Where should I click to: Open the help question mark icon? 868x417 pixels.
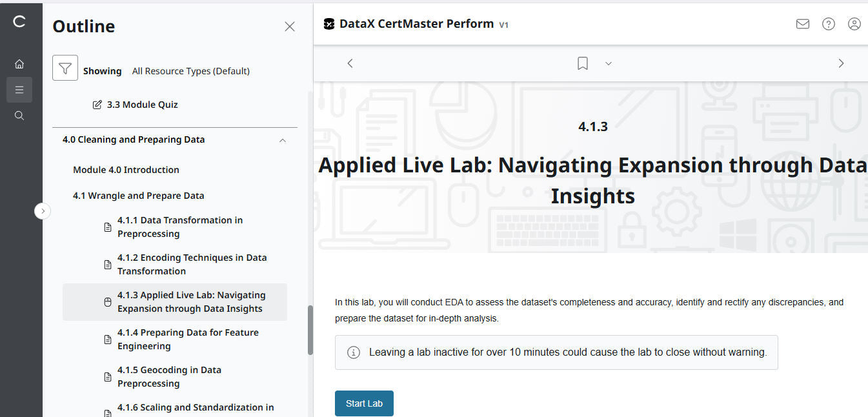(828, 24)
